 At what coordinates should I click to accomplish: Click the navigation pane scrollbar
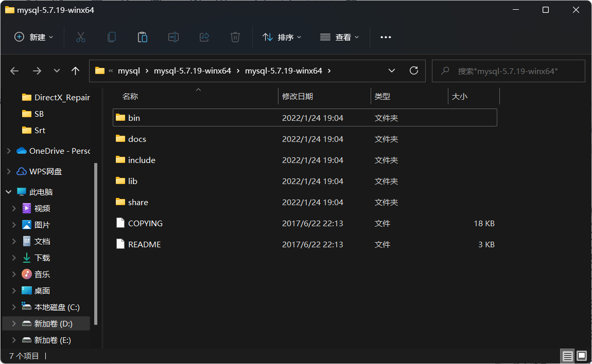tap(96, 244)
